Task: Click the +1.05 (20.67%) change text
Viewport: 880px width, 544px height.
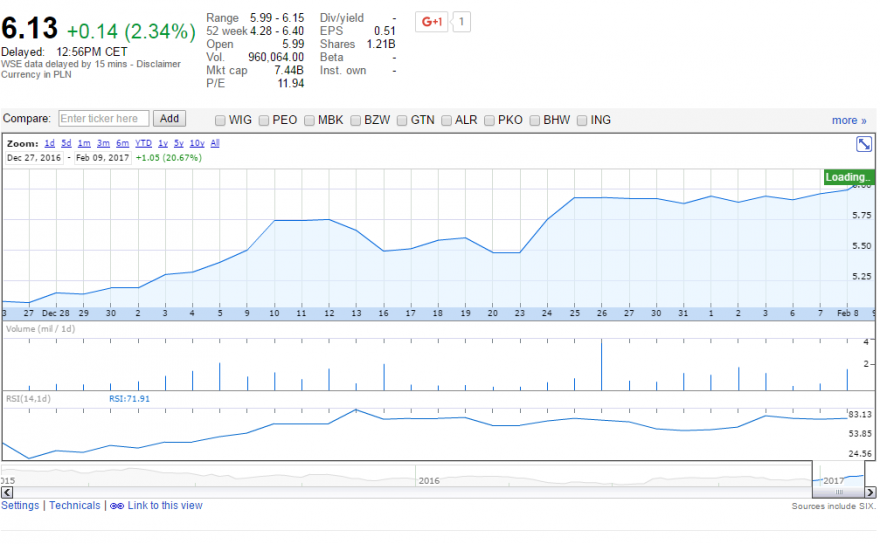Action: (x=168, y=158)
